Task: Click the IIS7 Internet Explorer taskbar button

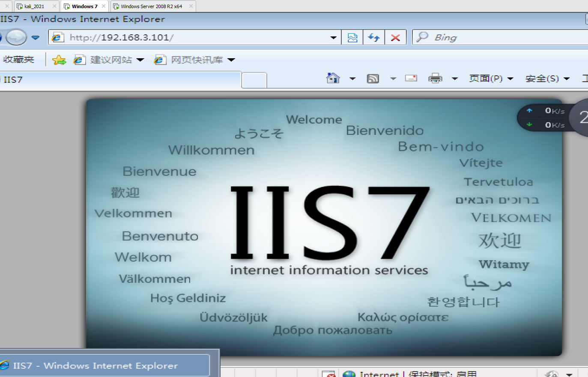Action: [104, 365]
